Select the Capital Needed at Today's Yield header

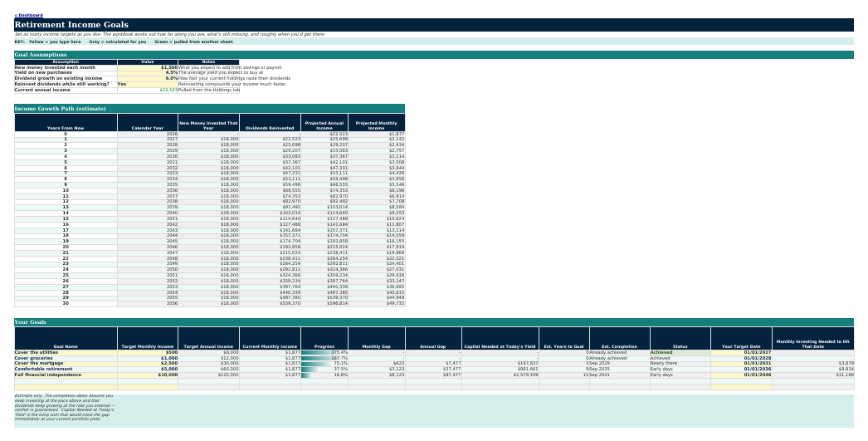click(500, 339)
